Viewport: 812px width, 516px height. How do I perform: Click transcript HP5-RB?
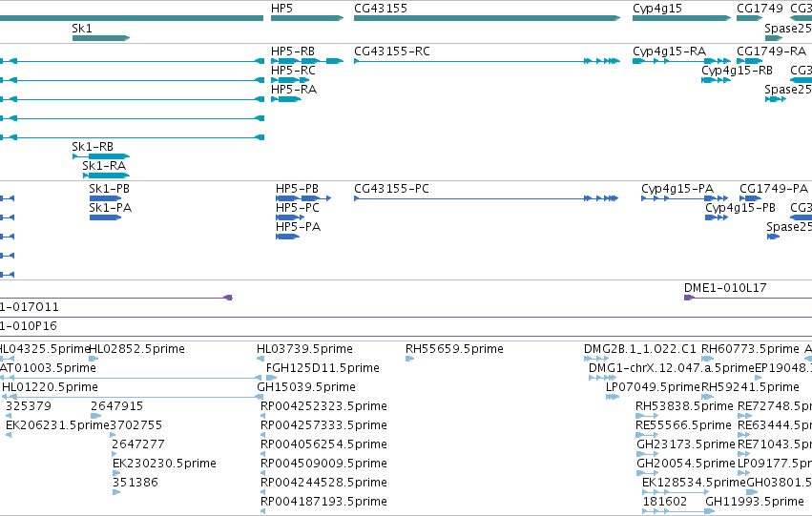[307, 61]
